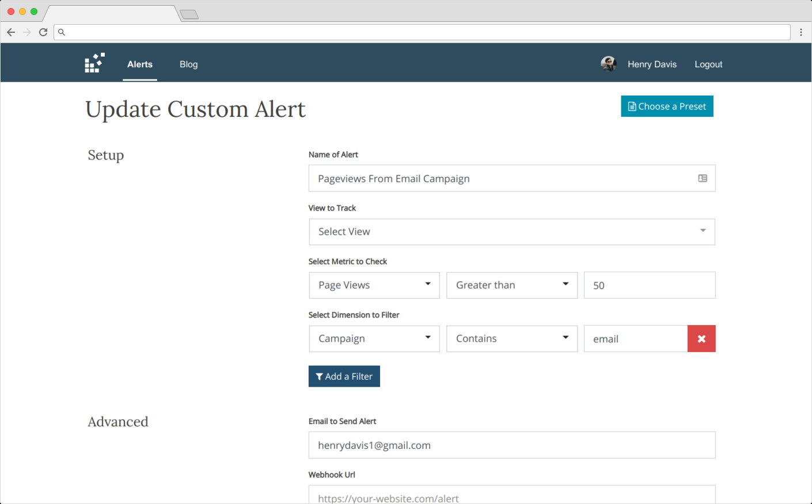Click the app logo in navbar
This screenshot has height=504, width=812.
(94, 63)
